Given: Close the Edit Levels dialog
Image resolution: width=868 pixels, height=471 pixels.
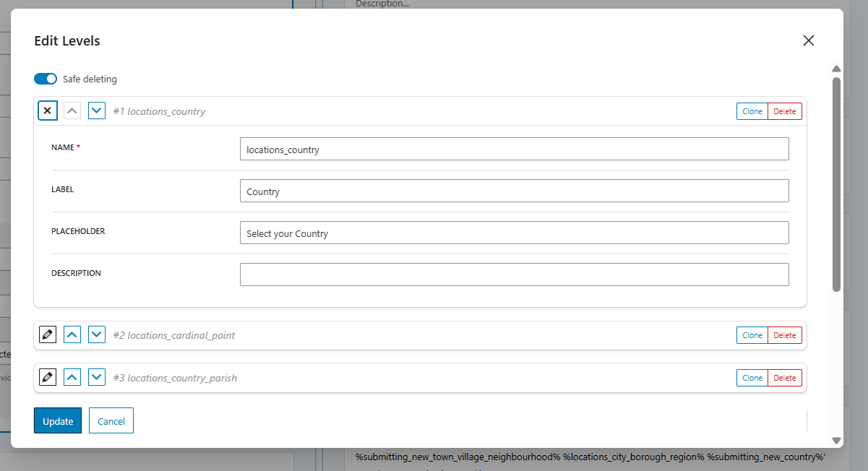Looking at the screenshot, I should pyautogui.click(x=808, y=40).
